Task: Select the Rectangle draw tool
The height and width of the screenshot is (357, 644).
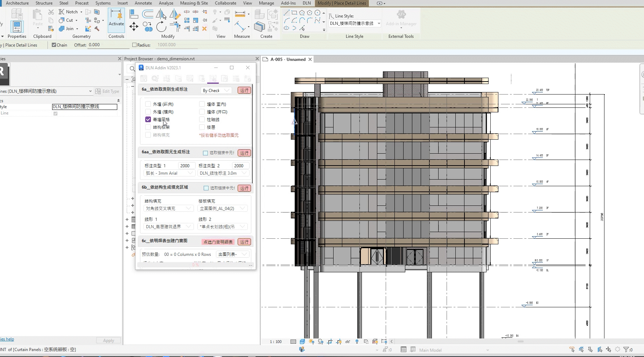Action: [294, 13]
